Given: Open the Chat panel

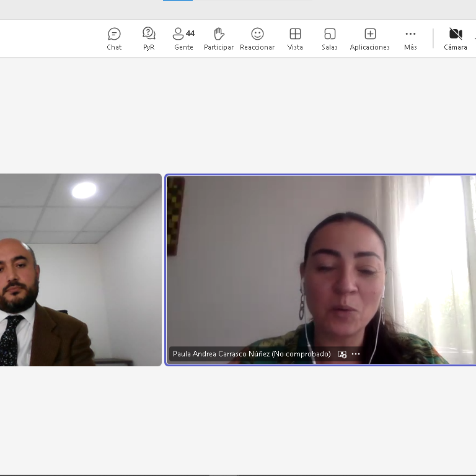Looking at the screenshot, I should point(114,39).
